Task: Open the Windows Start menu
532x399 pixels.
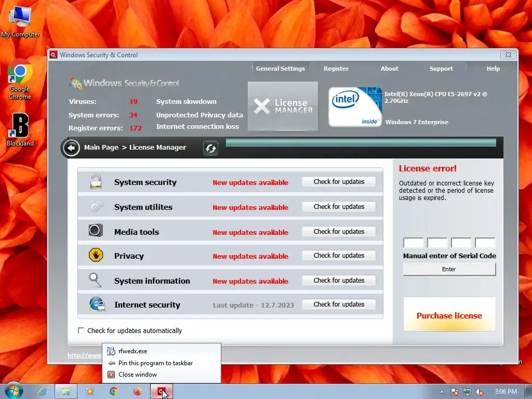Action: point(14,391)
